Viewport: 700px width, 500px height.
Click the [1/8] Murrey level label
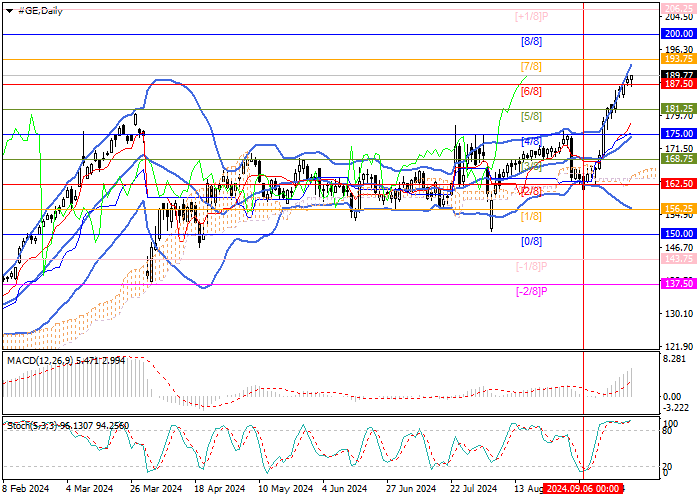tap(531, 217)
